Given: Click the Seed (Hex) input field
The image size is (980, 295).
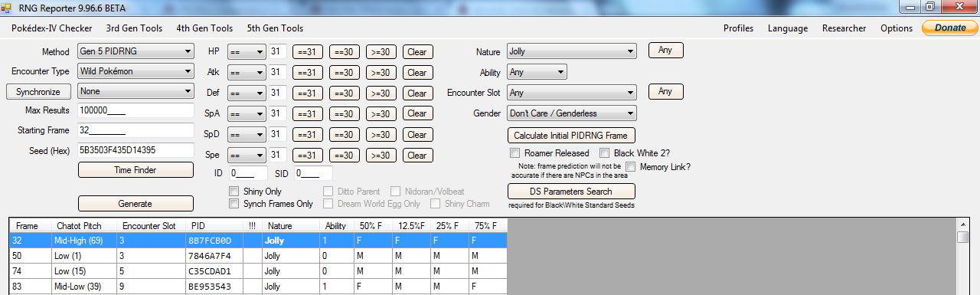Looking at the screenshot, I should click(136, 150).
